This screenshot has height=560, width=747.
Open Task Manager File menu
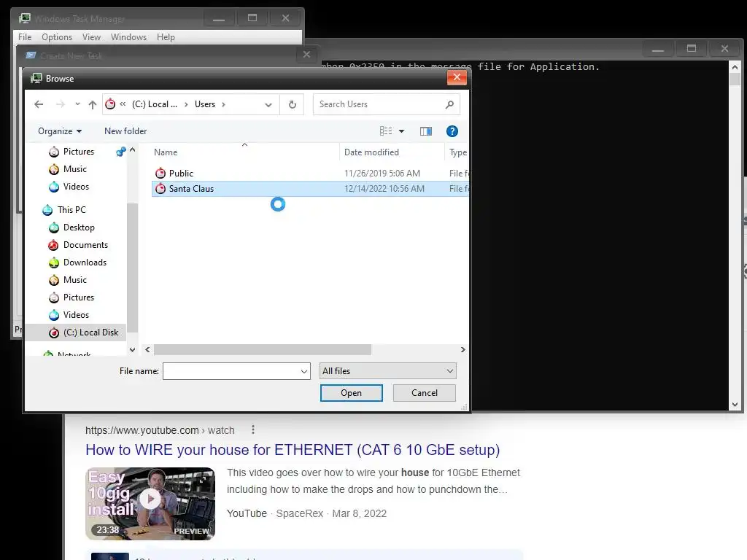25,37
